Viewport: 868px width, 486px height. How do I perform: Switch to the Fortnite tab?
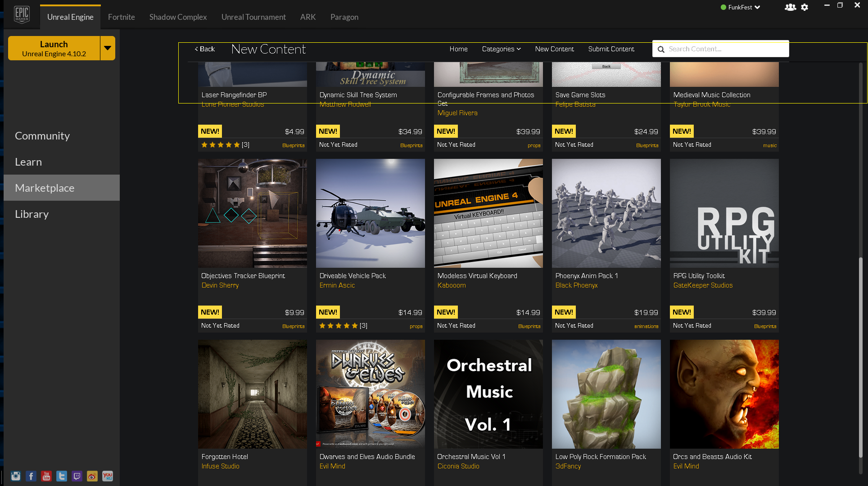point(122,17)
